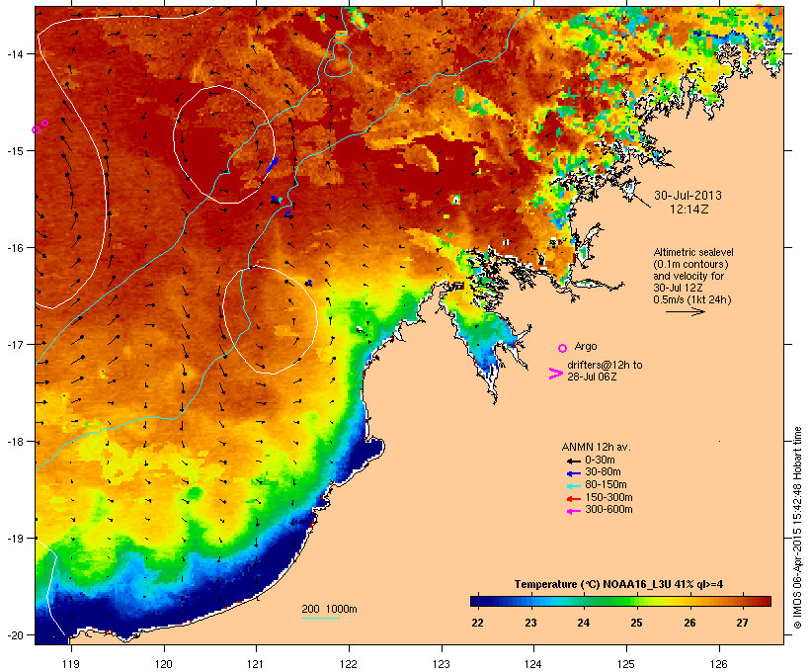
Task: Click the 'Argo' legend label
Action: 586,346
